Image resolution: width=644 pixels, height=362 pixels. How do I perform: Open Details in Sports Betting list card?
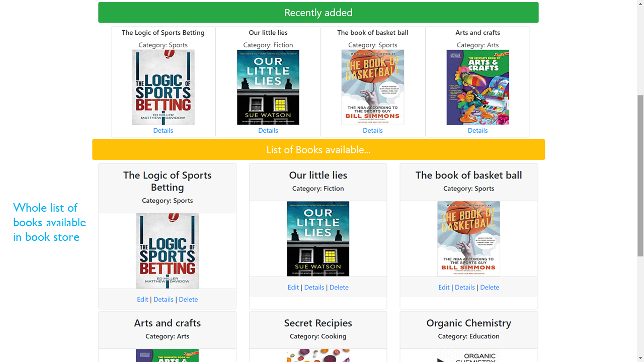164,299
